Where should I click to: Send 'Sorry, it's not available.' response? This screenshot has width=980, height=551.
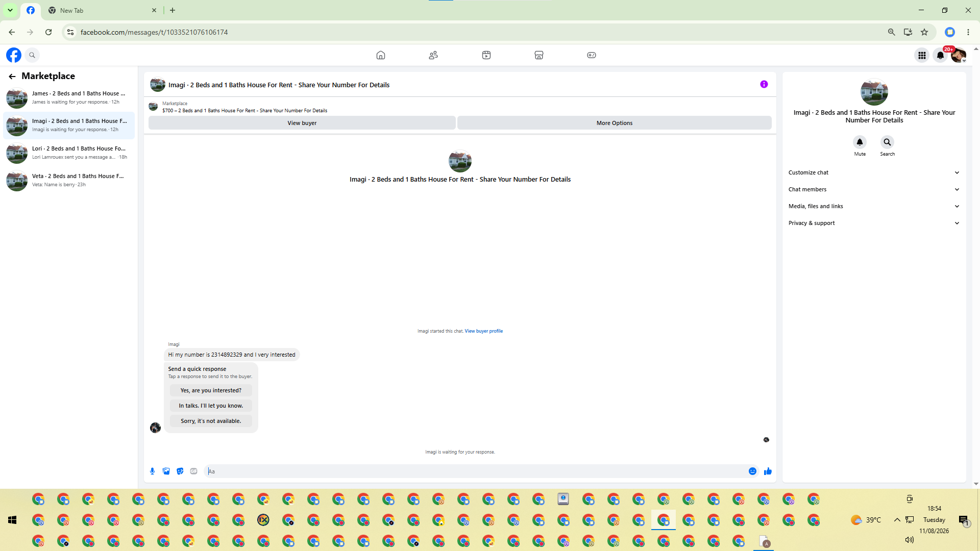[x=211, y=421]
